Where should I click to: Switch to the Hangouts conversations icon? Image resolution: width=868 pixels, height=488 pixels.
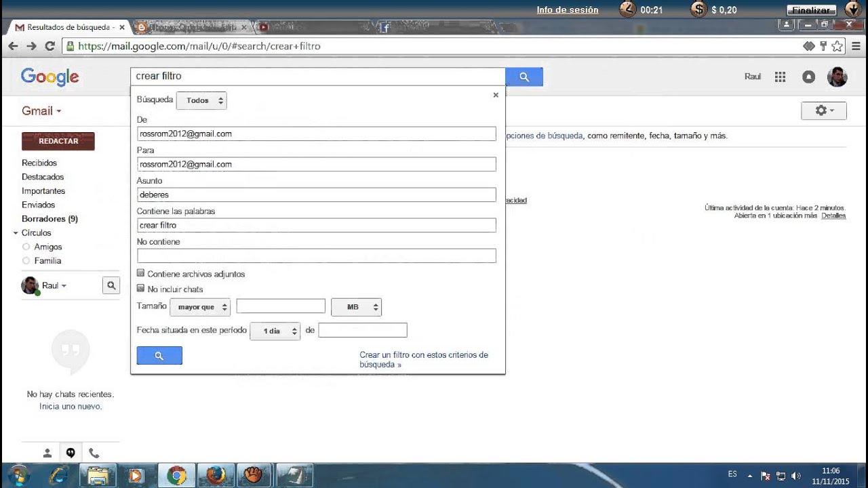click(x=71, y=453)
